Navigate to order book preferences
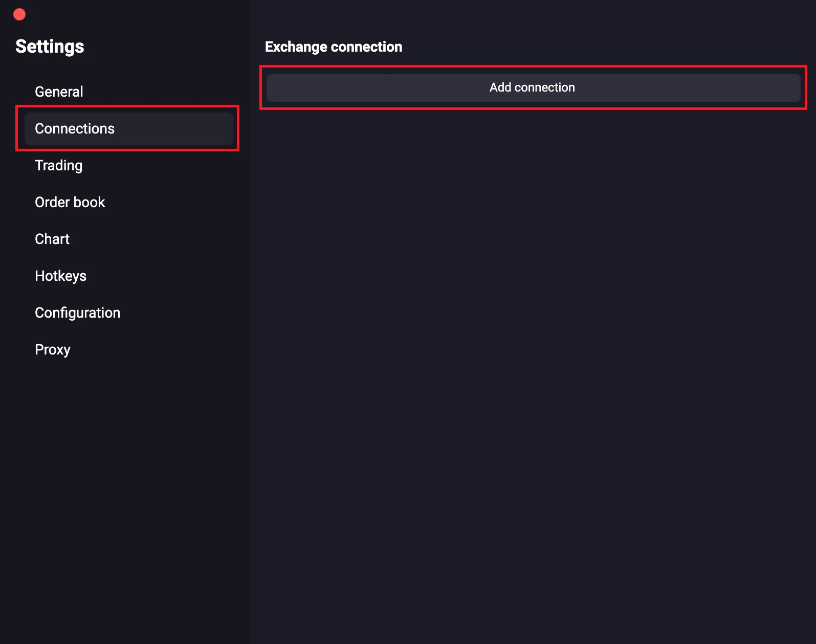This screenshot has width=816, height=644. (70, 202)
